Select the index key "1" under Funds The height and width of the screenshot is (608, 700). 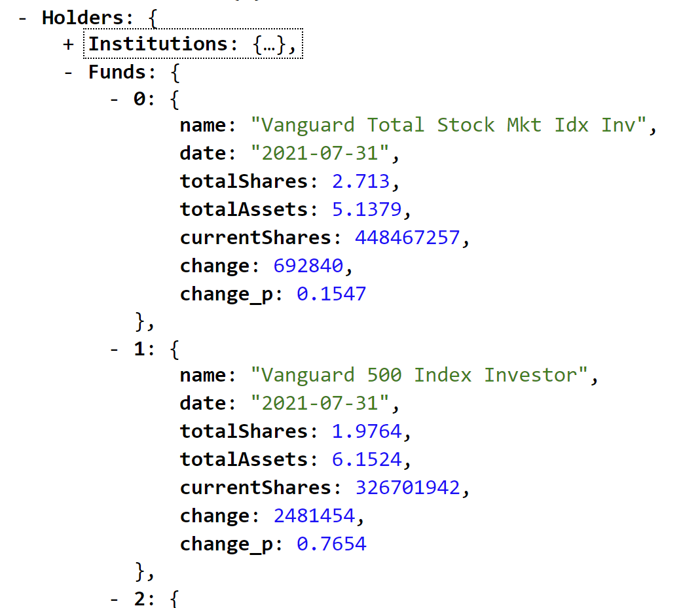point(139,349)
